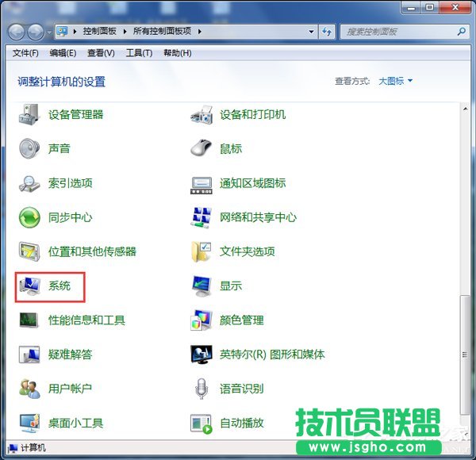
Task: Open the 帮助(H) menu
Action: tap(178, 53)
